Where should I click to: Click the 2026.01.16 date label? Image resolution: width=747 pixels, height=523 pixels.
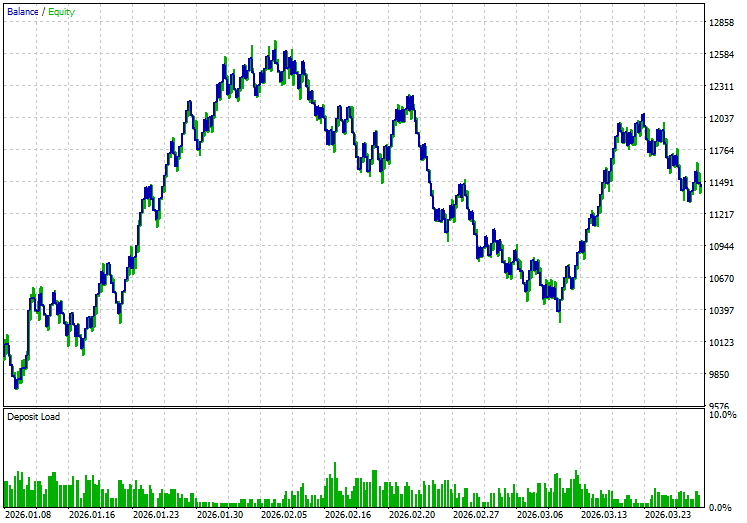click(92, 514)
